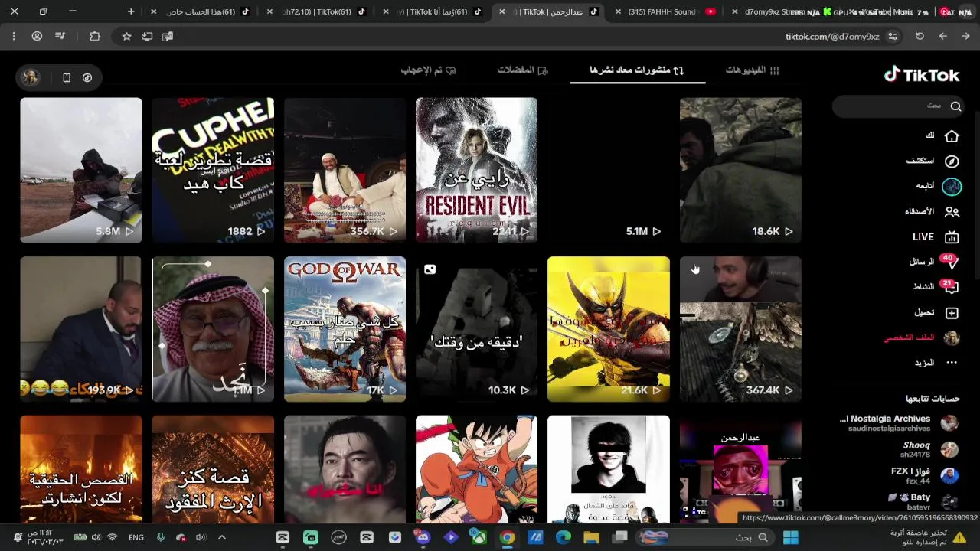Image resolution: width=980 pixels, height=551 pixels.
Task: Switch to the الفيديوهات videos tab
Action: [752, 70]
